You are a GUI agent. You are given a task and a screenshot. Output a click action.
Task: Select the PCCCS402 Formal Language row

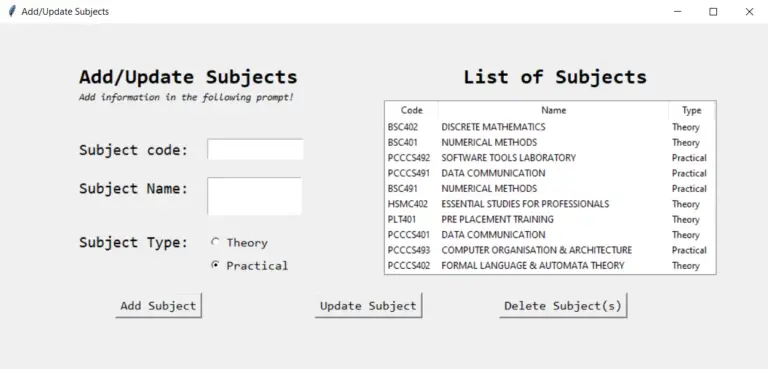click(x=550, y=265)
